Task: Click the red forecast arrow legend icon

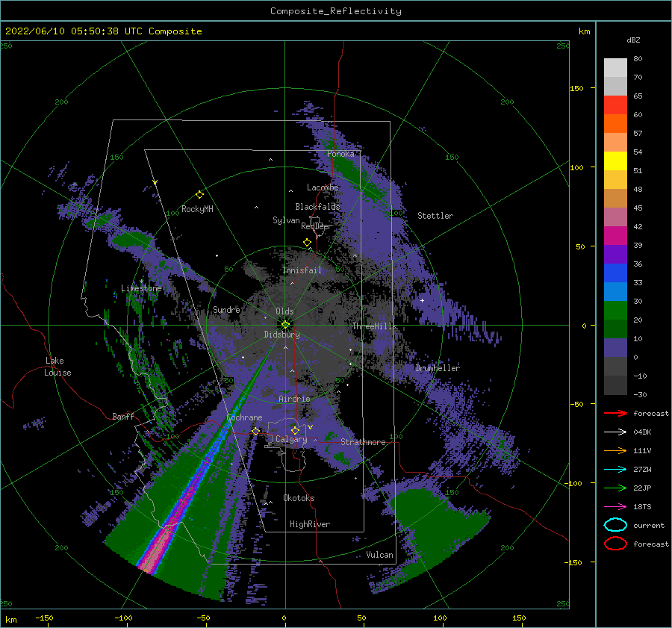Action: (x=615, y=413)
